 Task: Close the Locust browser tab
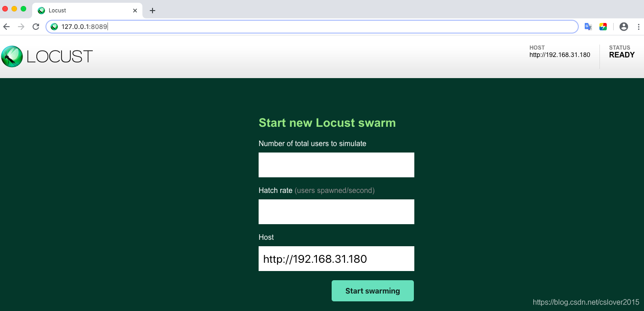tap(135, 10)
